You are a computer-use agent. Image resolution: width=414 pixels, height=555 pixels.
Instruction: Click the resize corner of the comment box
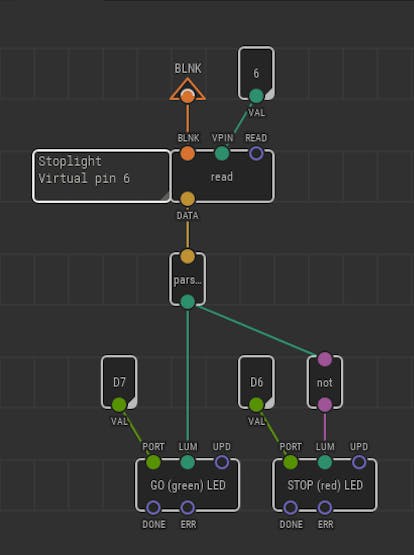tap(166, 198)
